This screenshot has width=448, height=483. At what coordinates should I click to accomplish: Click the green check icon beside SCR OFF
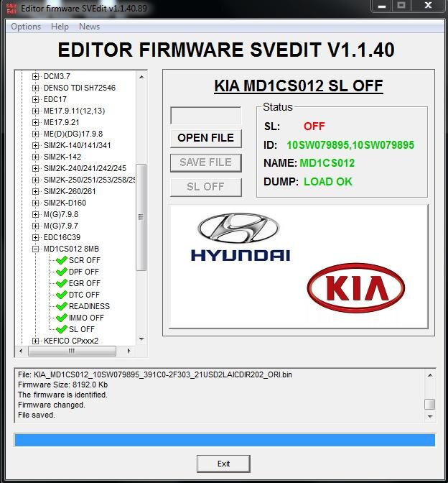[62, 260]
